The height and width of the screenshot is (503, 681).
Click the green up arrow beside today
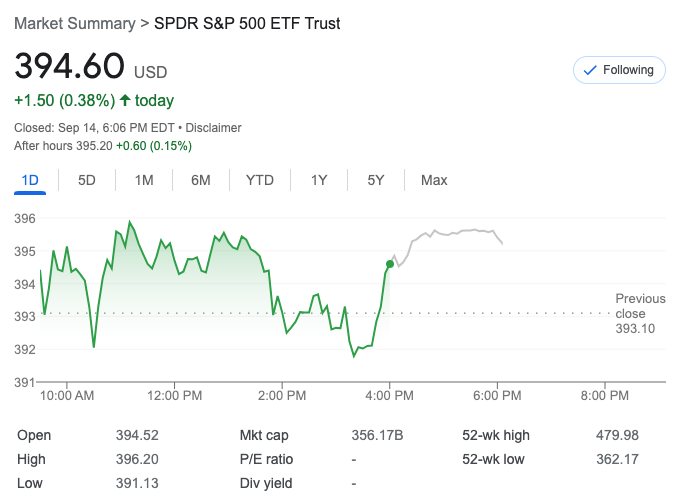coord(125,100)
